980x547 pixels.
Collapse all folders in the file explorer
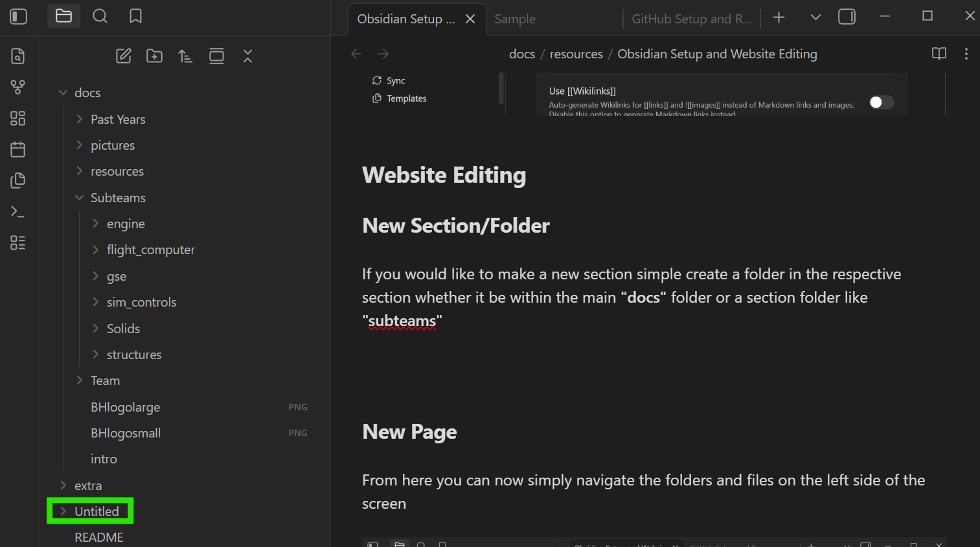click(248, 56)
